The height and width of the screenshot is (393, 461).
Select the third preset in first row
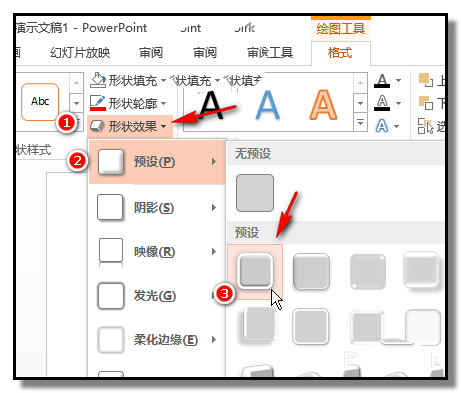coord(368,271)
